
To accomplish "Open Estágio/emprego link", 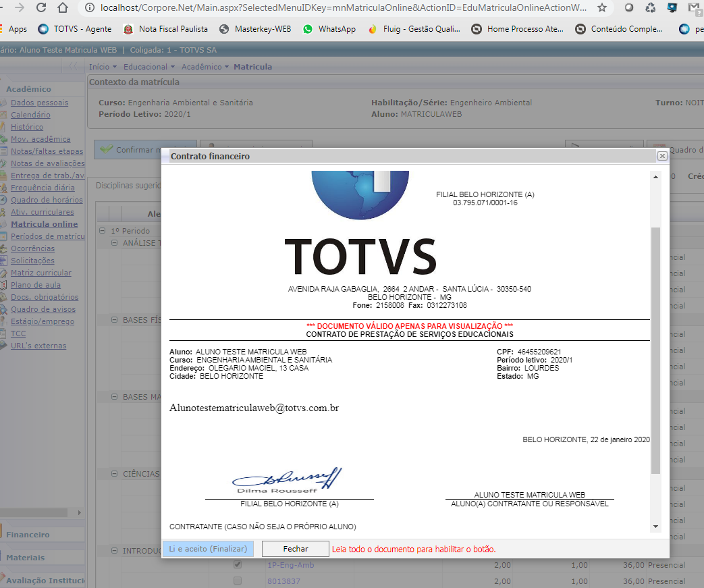I will (43, 321).
